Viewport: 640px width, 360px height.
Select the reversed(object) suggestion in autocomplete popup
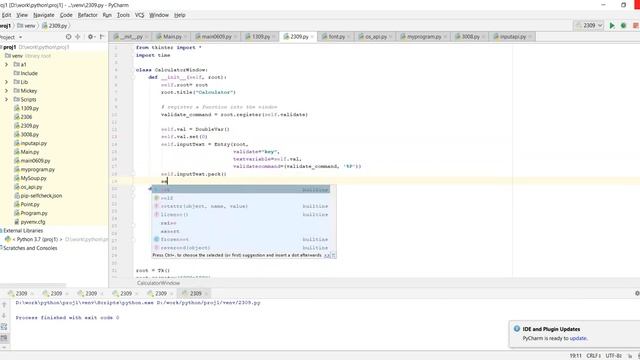coord(241,248)
